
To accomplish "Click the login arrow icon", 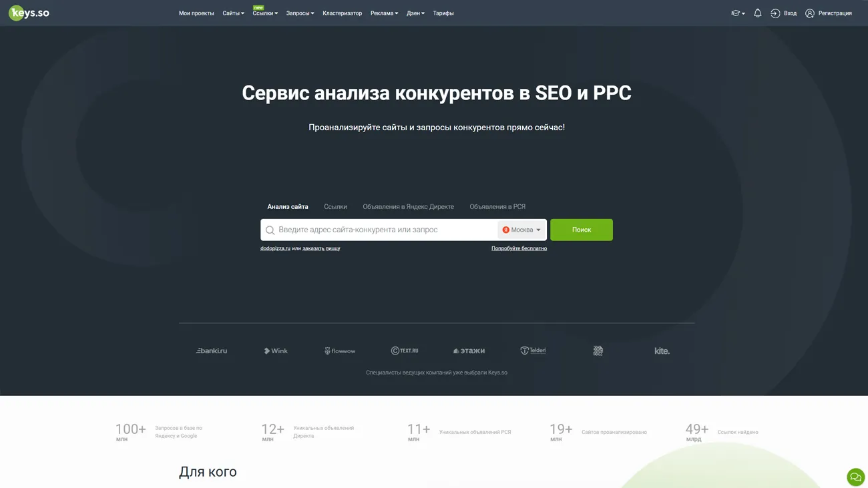I will [775, 13].
